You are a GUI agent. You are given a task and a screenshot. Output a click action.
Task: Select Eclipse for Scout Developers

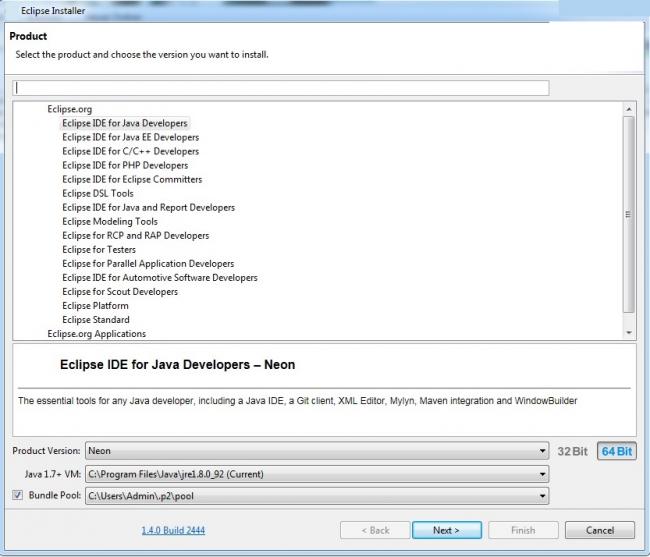pyautogui.click(x=120, y=292)
